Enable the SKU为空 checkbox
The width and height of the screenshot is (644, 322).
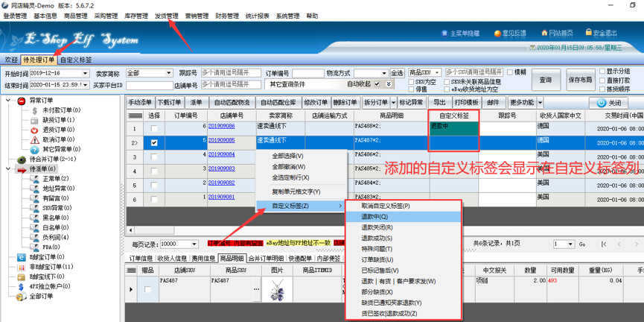[412, 82]
